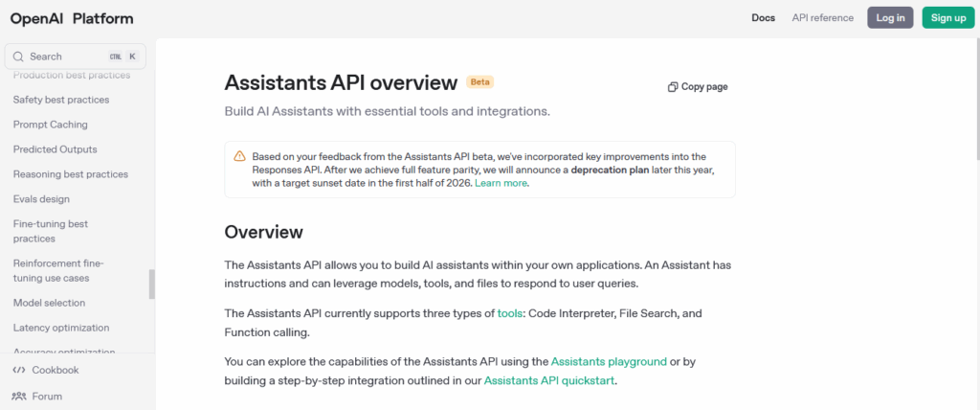Click the Beta badge
The height and width of the screenshot is (410, 980).
click(x=480, y=82)
